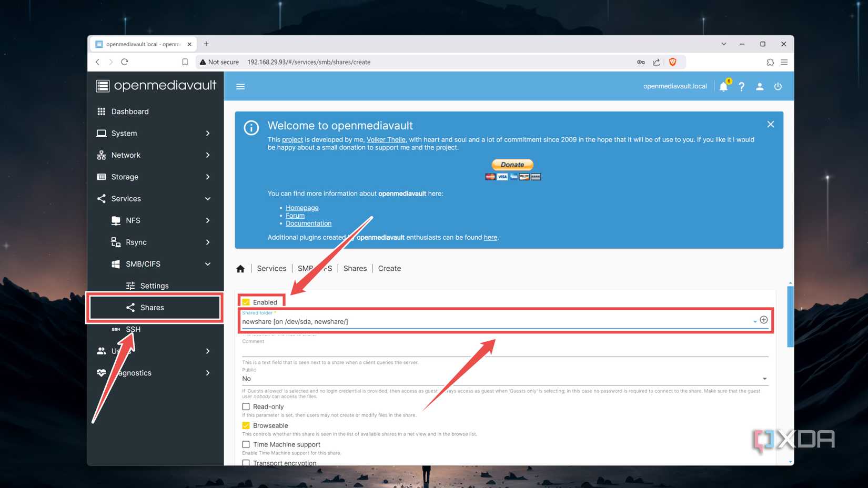Open the help question mark icon

pos(741,87)
